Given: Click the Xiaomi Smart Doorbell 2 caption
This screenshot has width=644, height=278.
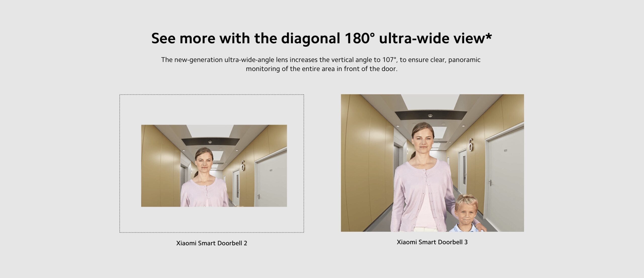Looking at the screenshot, I should pos(212,243).
